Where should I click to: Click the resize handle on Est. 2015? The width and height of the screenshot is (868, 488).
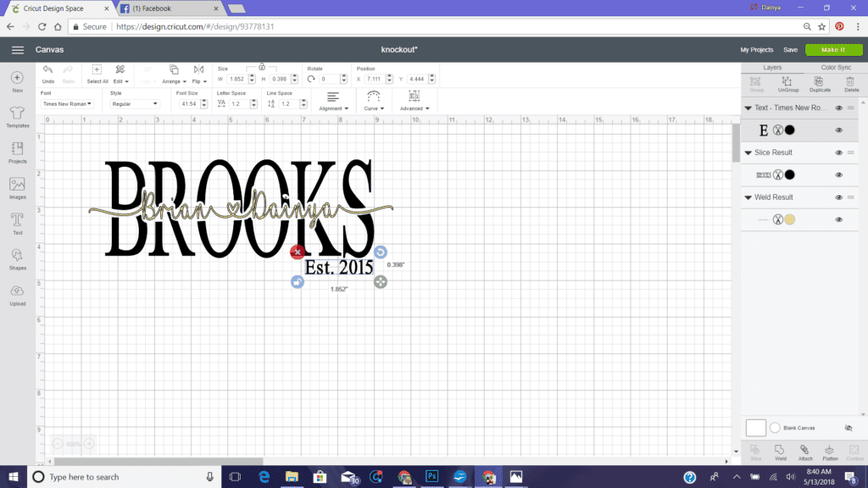[381, 282]
